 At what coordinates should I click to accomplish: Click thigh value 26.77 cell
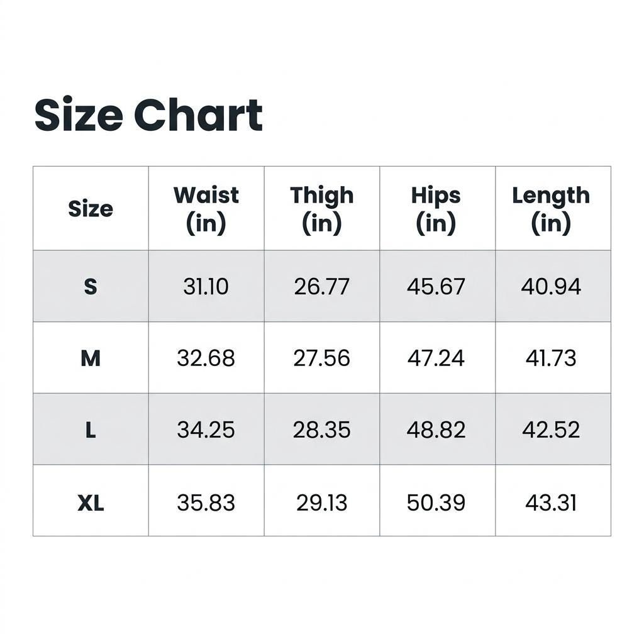(322, 286)
